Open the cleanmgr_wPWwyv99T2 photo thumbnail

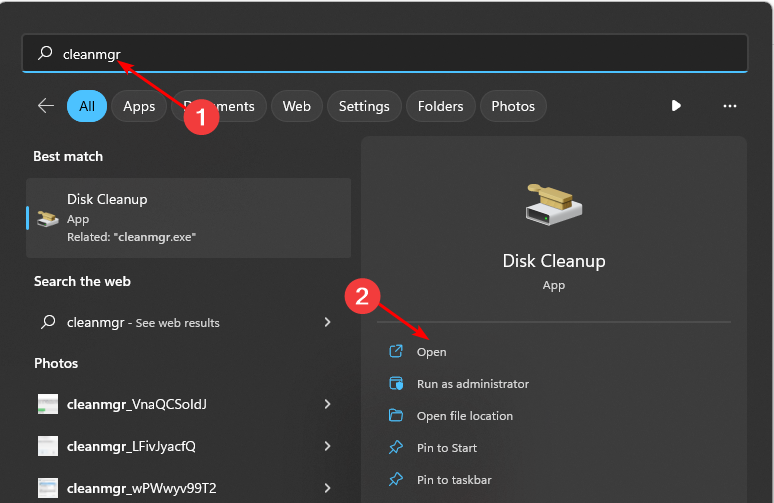48,488
